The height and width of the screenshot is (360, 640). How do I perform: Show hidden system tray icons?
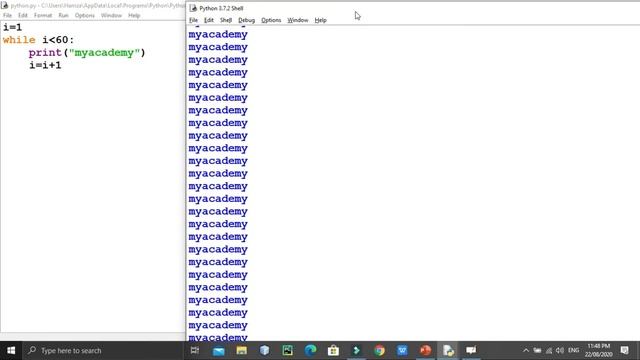click(x=526, y=350)
